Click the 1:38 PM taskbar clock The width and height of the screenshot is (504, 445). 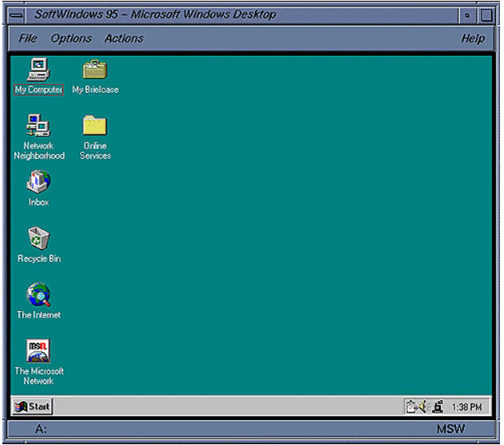click(x=466, y=407)
